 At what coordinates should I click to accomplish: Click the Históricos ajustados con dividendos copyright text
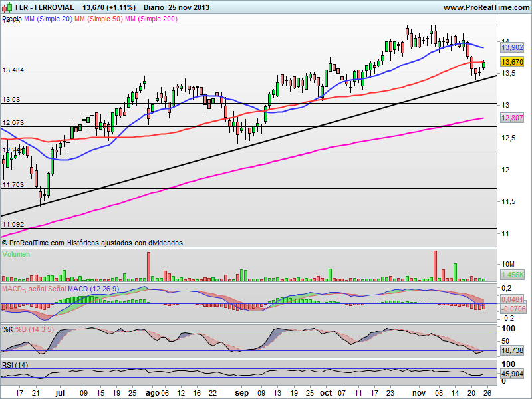click(125, 243)
